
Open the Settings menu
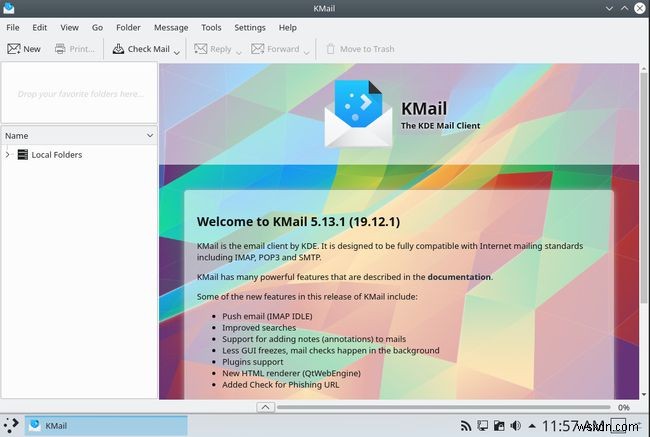coord(250,27)
